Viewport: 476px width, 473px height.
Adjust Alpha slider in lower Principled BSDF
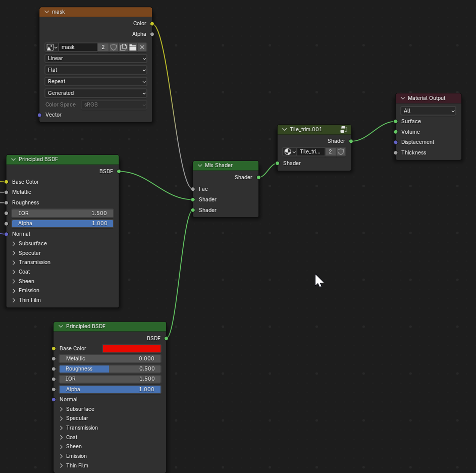pos(110,390)
